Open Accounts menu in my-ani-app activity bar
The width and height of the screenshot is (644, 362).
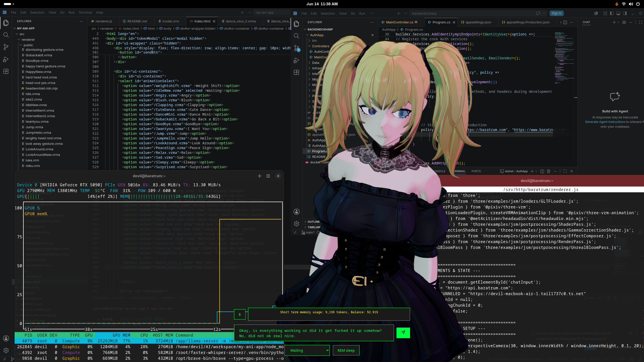(6, 338)
